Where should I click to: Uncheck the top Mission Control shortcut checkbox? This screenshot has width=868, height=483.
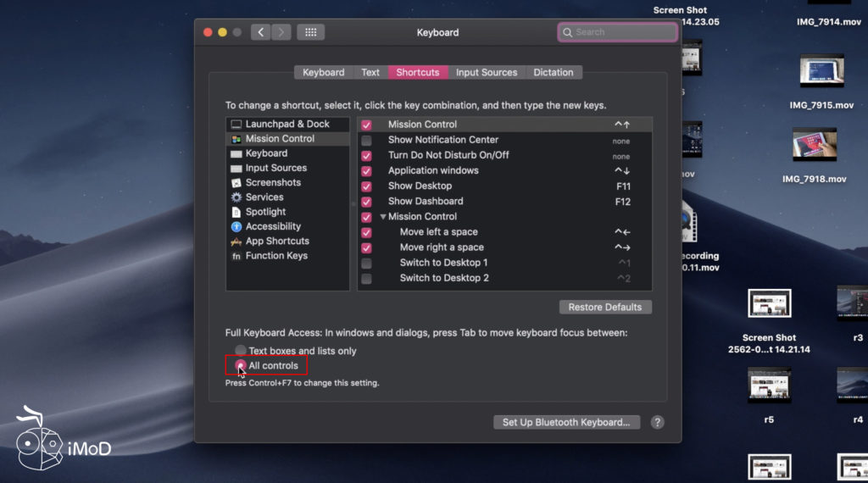tap(366, 125)
